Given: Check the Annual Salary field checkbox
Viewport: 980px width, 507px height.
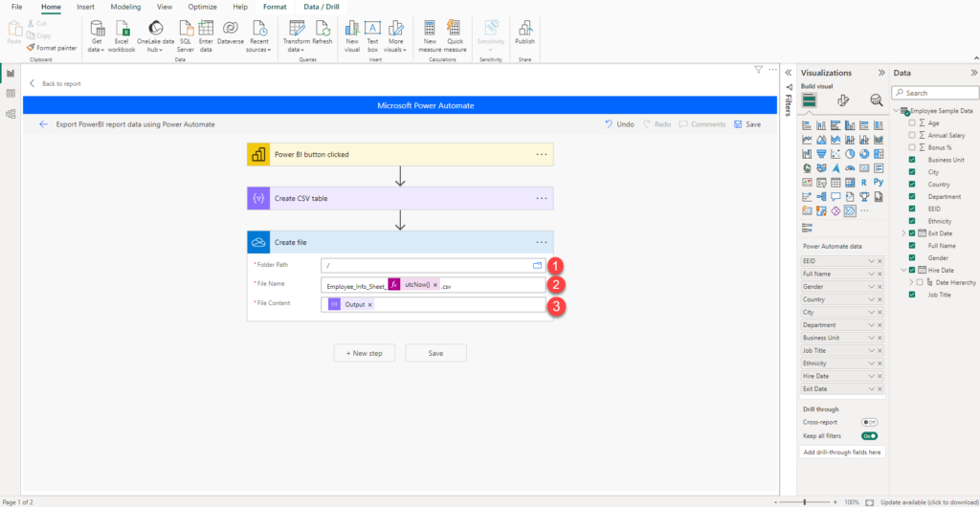Looking at the screenshot, I should tap(912, 135).
